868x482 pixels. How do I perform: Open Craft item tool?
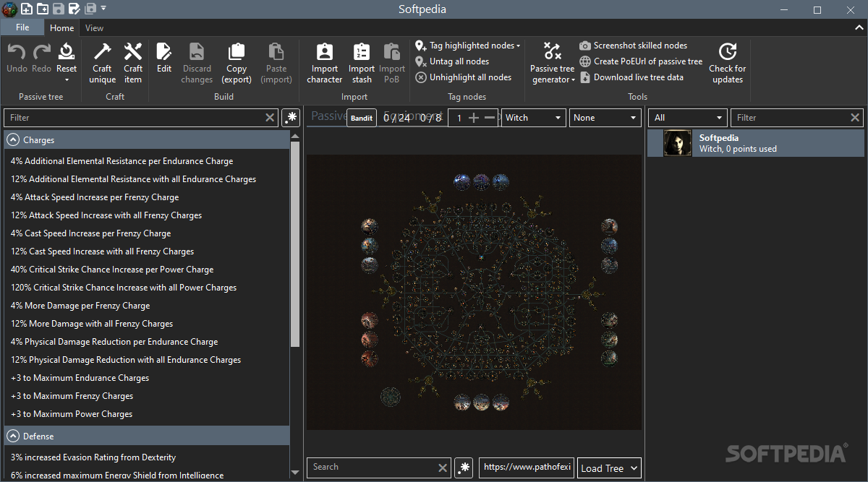[x=133, y=63]
